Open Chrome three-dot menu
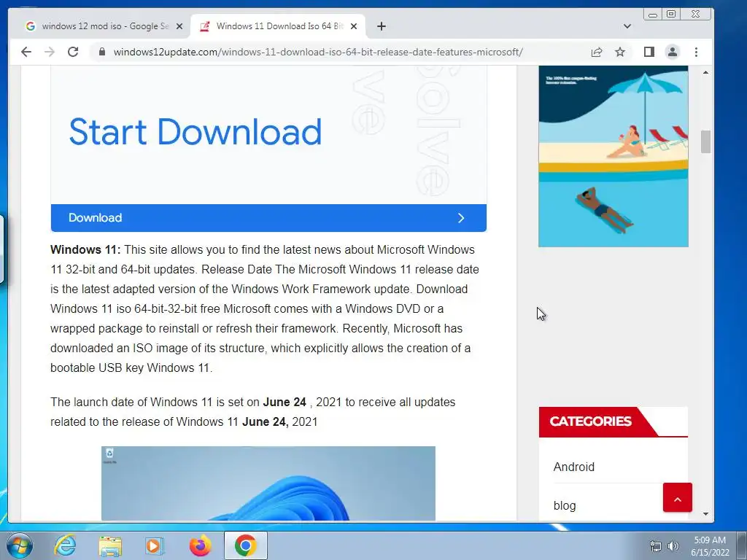Image resolution: width=747 pixels, height=560 pixels. click(x=696, y=52)
